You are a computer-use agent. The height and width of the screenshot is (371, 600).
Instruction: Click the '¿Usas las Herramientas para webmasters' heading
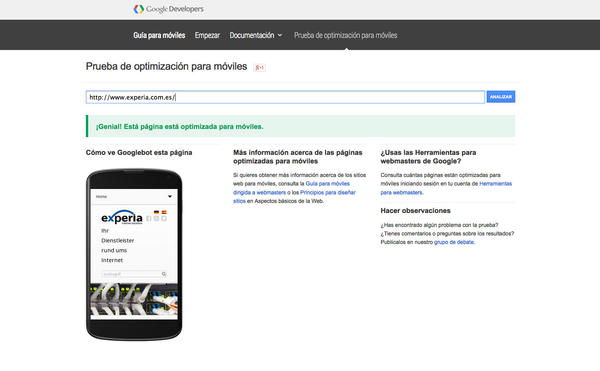pyautogui.click(x=428, y=157)
